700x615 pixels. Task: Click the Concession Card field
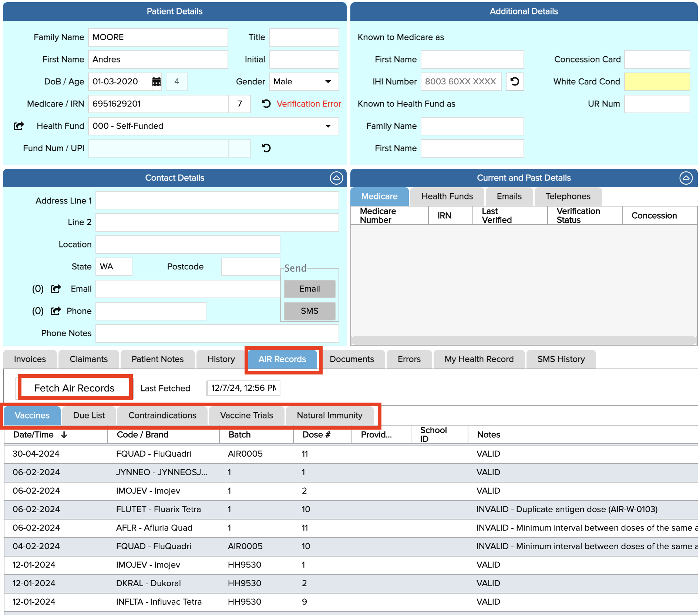coord(657,60)
